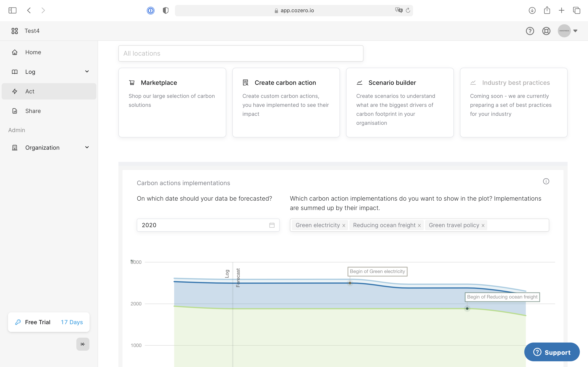Open the lifebuoy support icon in header
The width and height of the screenshot is (588, 367).
point(546,31)
